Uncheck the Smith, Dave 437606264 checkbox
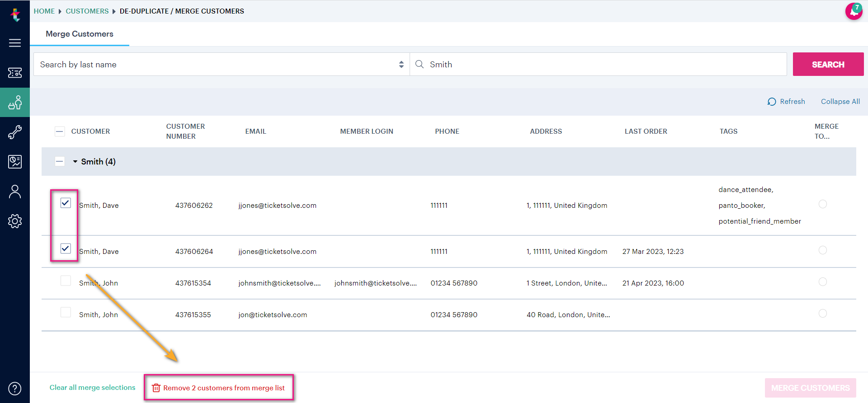Image resolution: width=868 pixels, height=403 pixels. point(66,248)
